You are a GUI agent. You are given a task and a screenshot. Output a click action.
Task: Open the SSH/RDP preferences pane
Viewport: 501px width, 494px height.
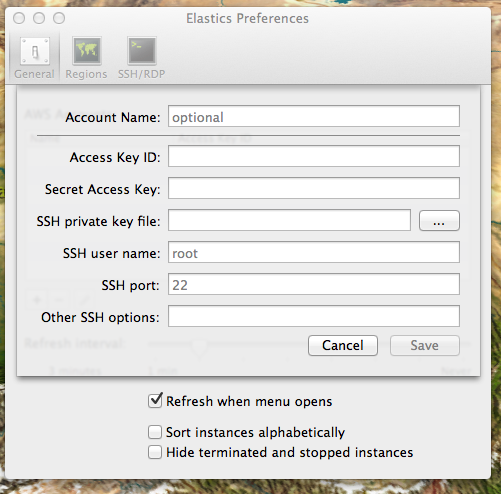(x=141, y=58)
